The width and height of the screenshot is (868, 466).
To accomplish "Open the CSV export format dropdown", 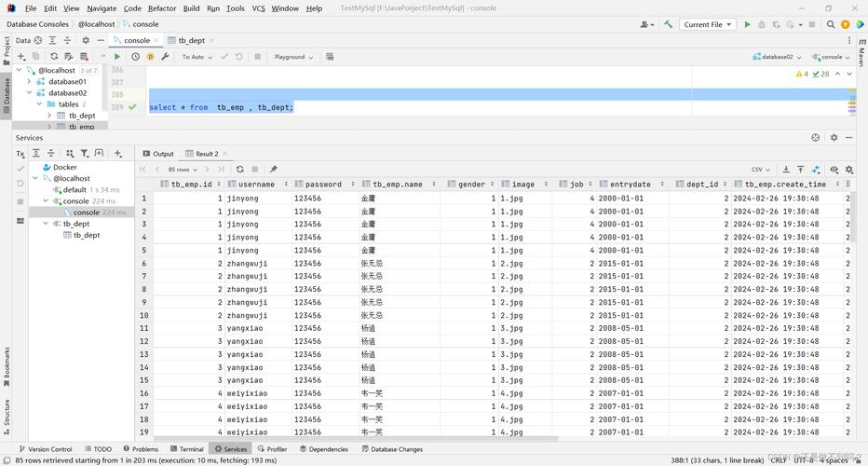I will coord(762,170).
